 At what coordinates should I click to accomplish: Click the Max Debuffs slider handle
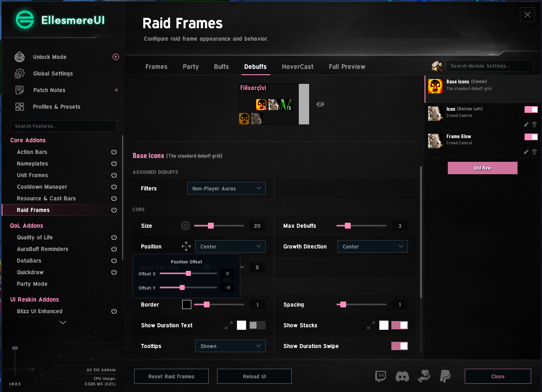click(x=348, y=226)
